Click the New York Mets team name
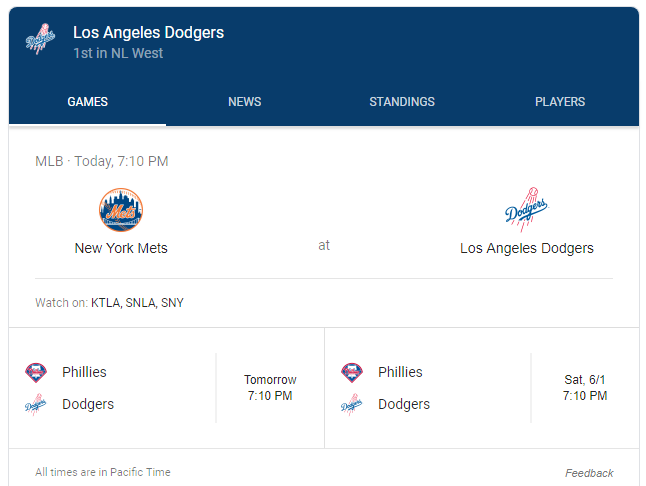The image size is (646, 486). tap(121, 248)
